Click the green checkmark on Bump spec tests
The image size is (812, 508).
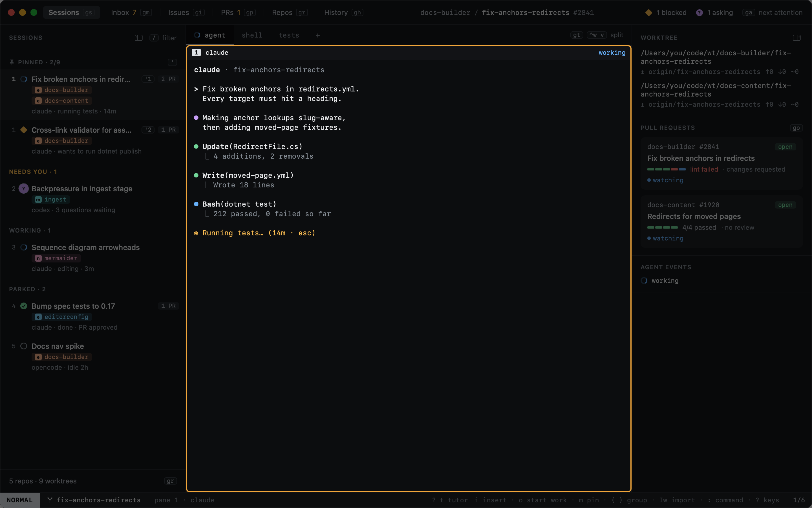tap(23, 306)
